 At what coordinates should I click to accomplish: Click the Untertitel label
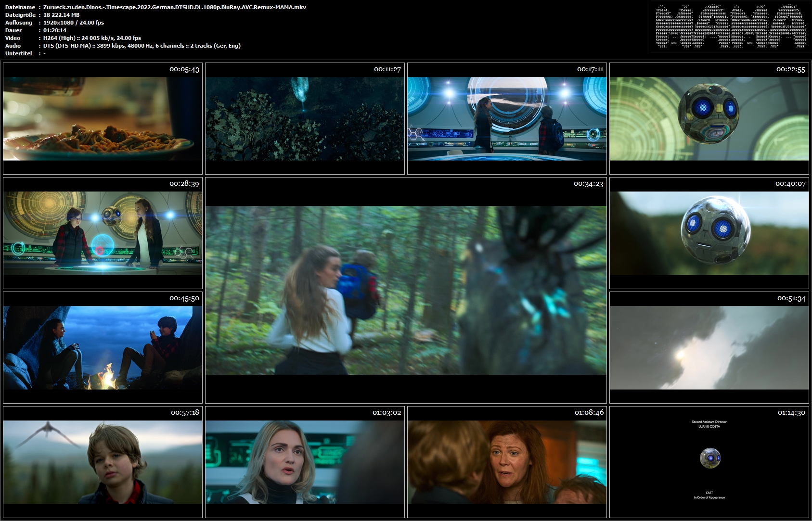coord(19,53)
